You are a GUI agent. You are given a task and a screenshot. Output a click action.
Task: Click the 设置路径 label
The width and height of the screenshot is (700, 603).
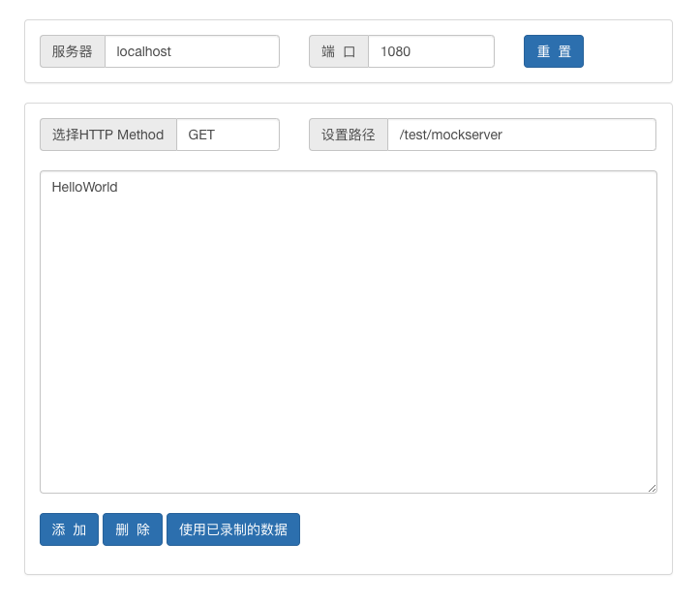pyautogui.click(x=349, y=135)
